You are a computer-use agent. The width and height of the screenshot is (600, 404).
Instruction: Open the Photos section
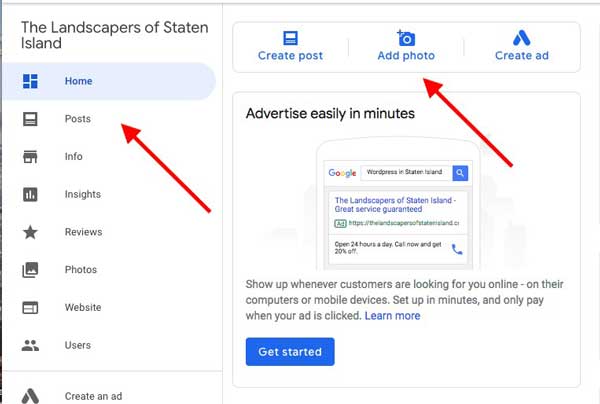coord(109,270)
